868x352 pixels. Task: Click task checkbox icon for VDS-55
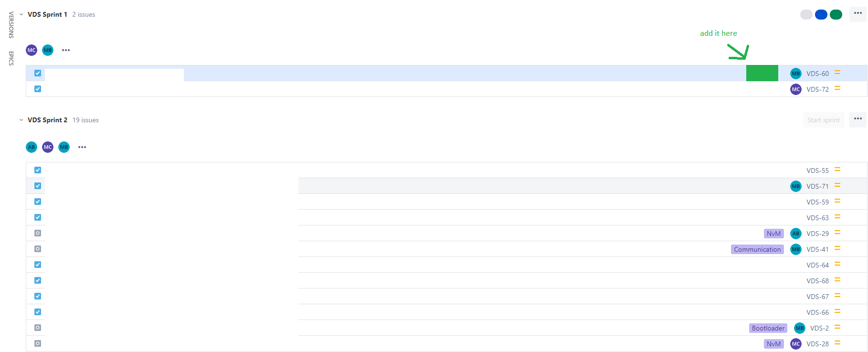[38, 170]
